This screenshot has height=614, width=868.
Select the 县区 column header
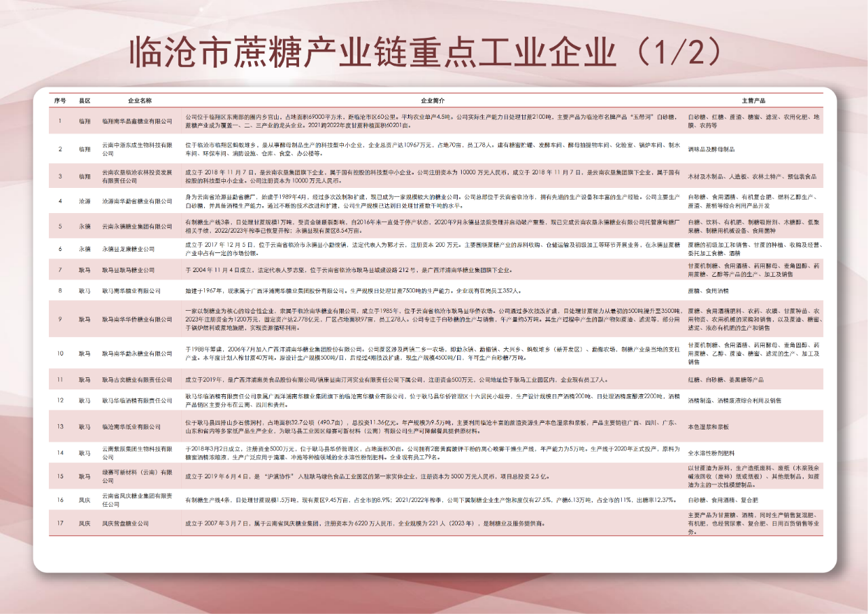(85, 100)
